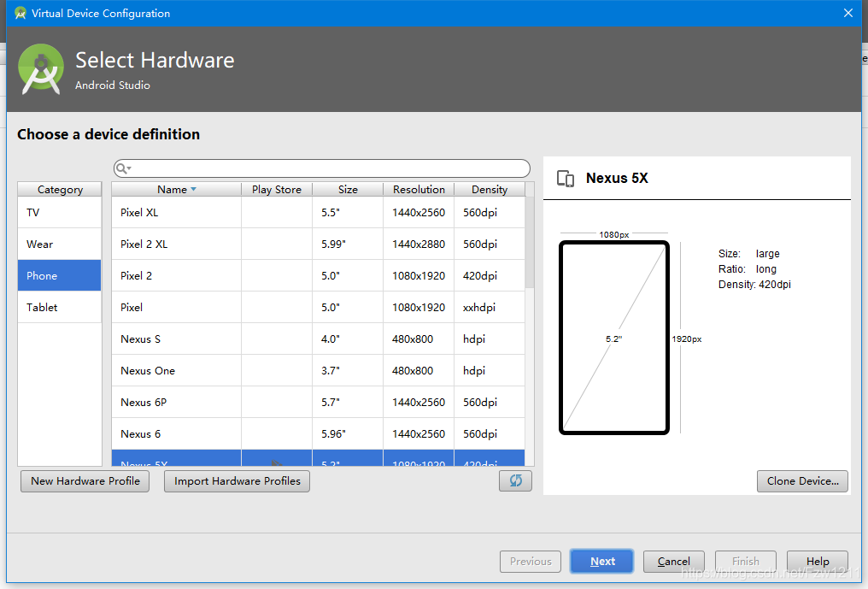Click the Next button
868x589 pixels.
coord(601,562)
